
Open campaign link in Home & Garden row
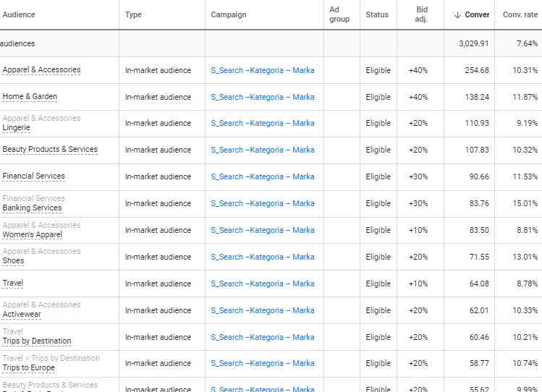(x=263, y=97)
